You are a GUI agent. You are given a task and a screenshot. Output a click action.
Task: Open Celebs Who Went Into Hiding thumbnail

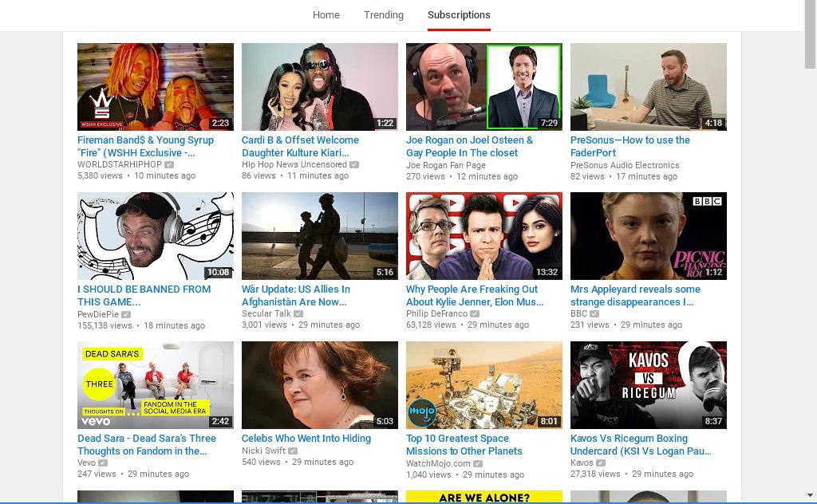320,384
